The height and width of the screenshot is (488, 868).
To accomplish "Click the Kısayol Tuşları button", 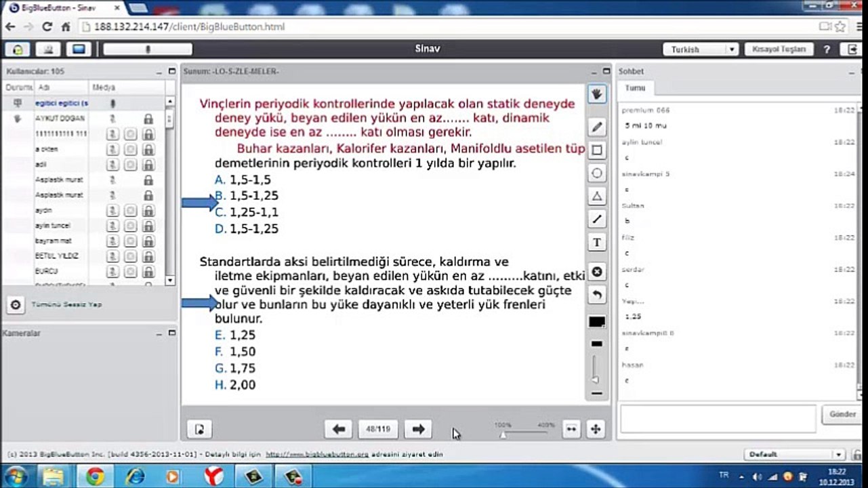I will pyautogui.click(x=779, y=49).
